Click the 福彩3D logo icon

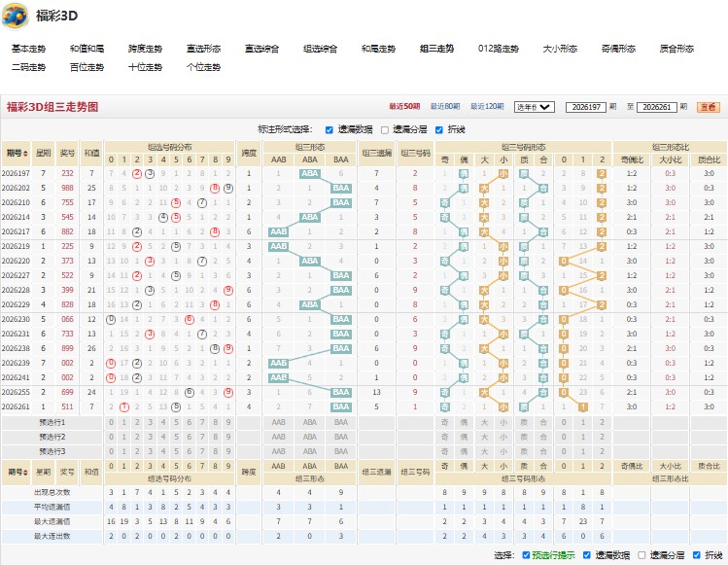point(15,16)
